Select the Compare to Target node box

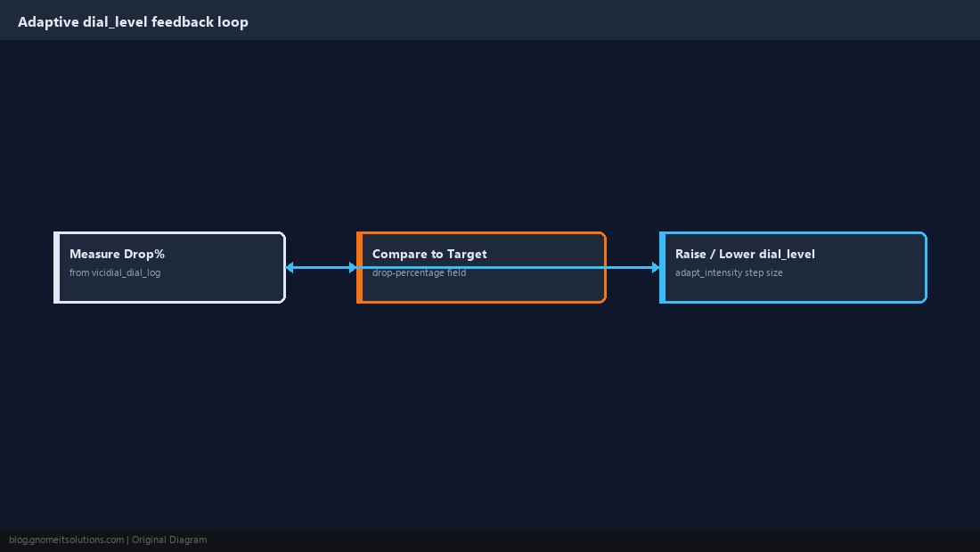[481, 267]
